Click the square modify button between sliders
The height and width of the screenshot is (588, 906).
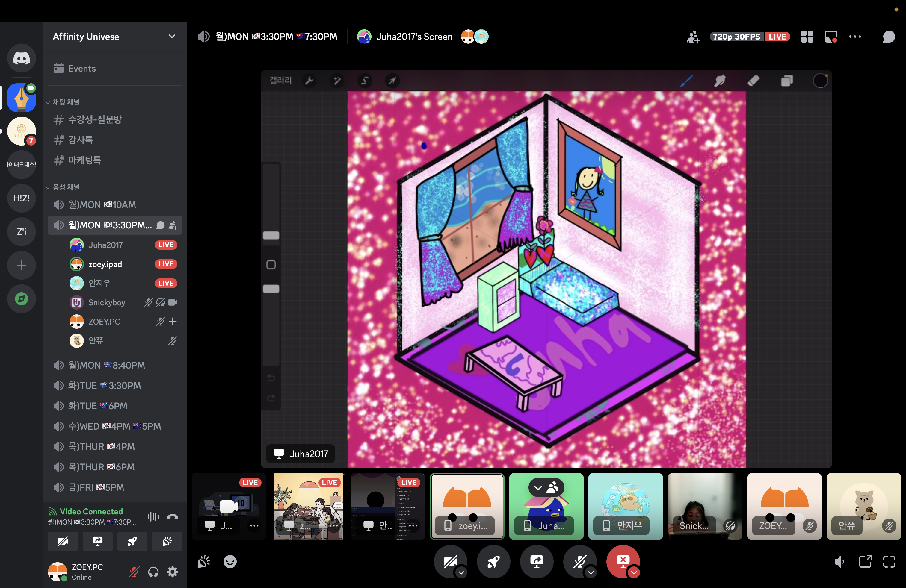[x=271, y=265]
